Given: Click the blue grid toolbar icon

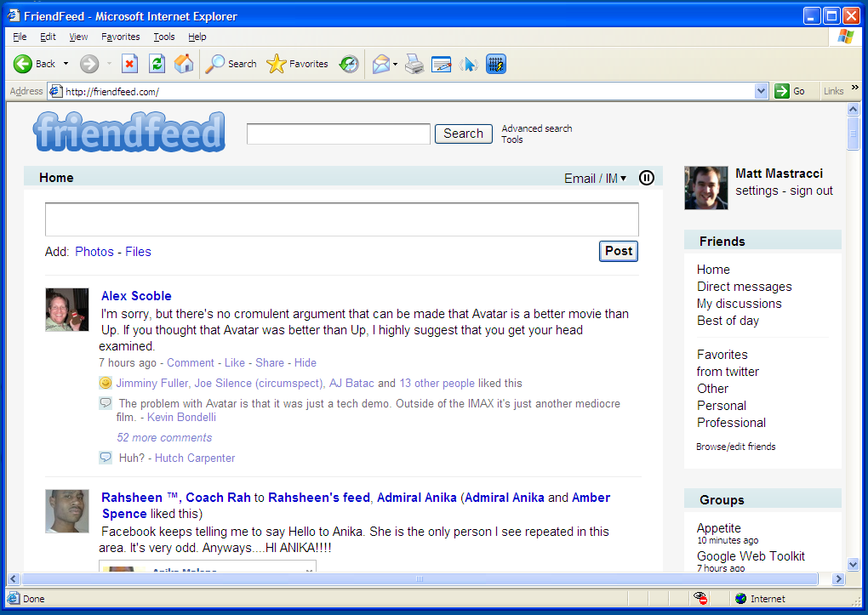Looking at the screenshot, I should (x=496, y=64).
